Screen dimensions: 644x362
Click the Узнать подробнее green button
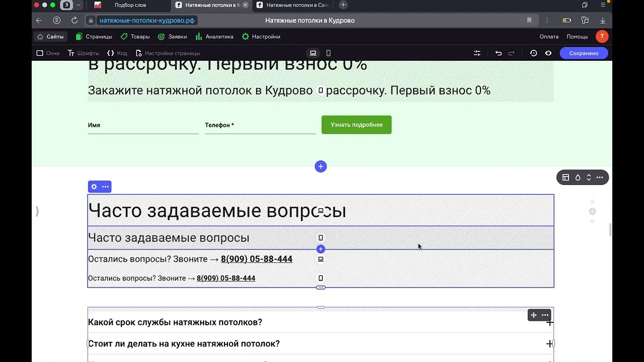point(356,125)
